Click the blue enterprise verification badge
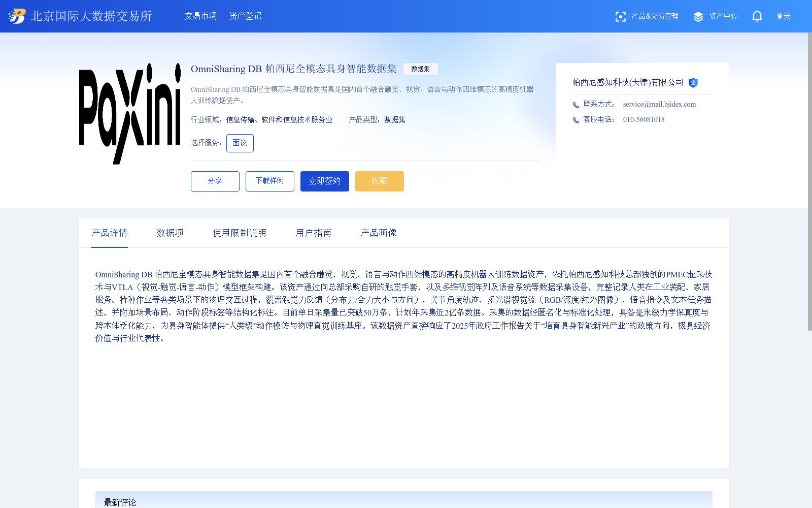 (693, 83)
